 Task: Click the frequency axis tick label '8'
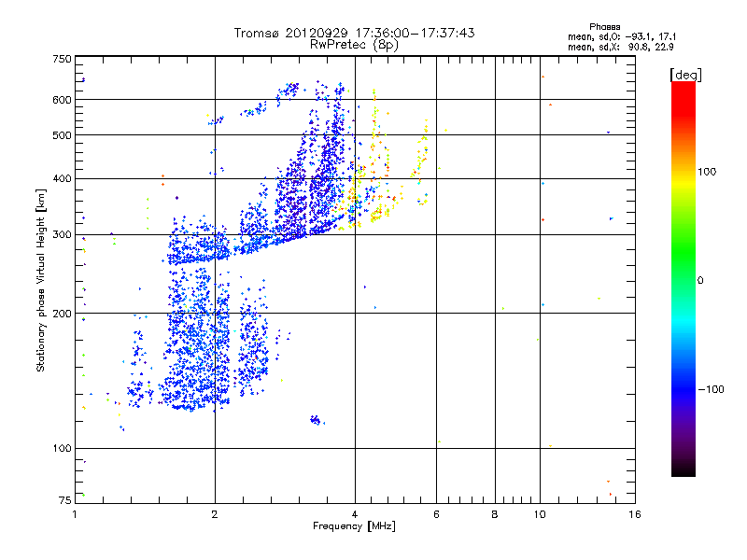coord(495,514)
